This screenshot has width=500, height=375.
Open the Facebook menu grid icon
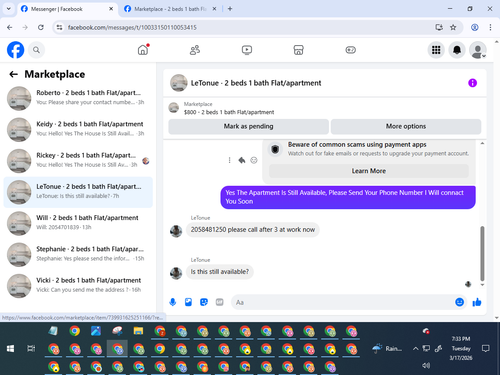436,50
